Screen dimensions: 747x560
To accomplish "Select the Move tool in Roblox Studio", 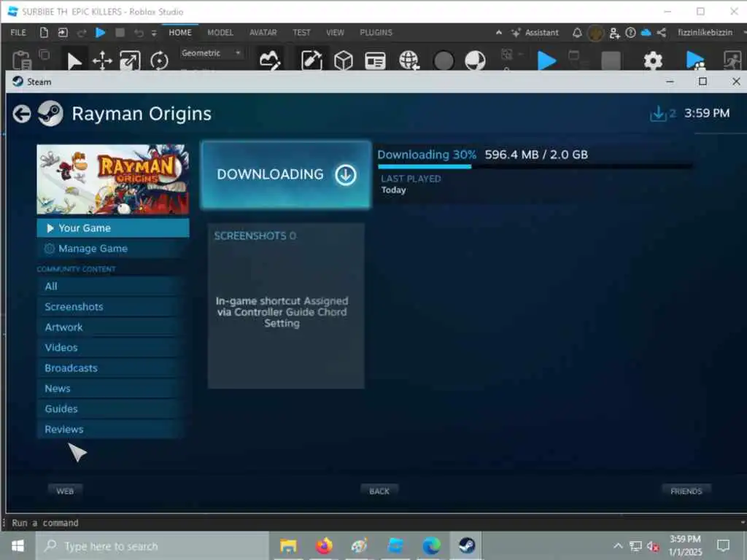I will tap(102, 61).
